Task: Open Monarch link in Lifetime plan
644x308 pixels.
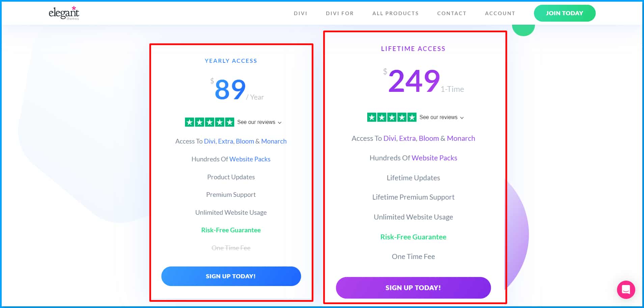Action: point(461,138)
